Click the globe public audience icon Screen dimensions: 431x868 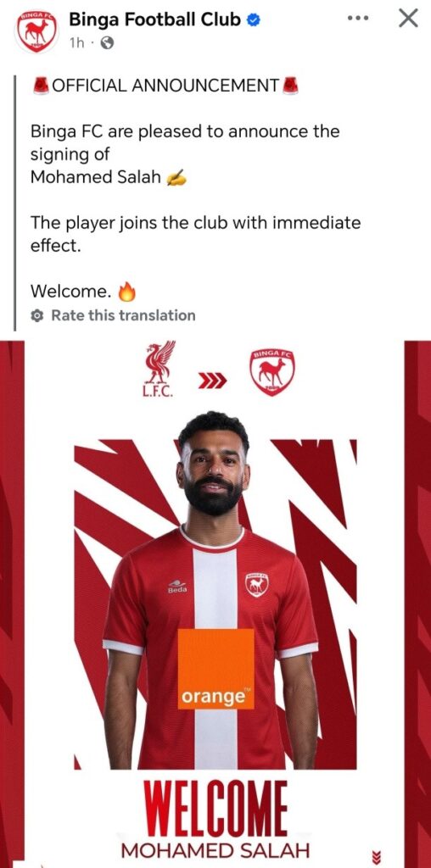tap(108, 44)
